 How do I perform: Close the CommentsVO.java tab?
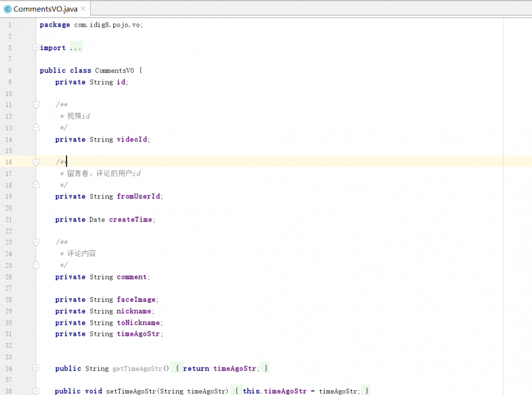83,9
